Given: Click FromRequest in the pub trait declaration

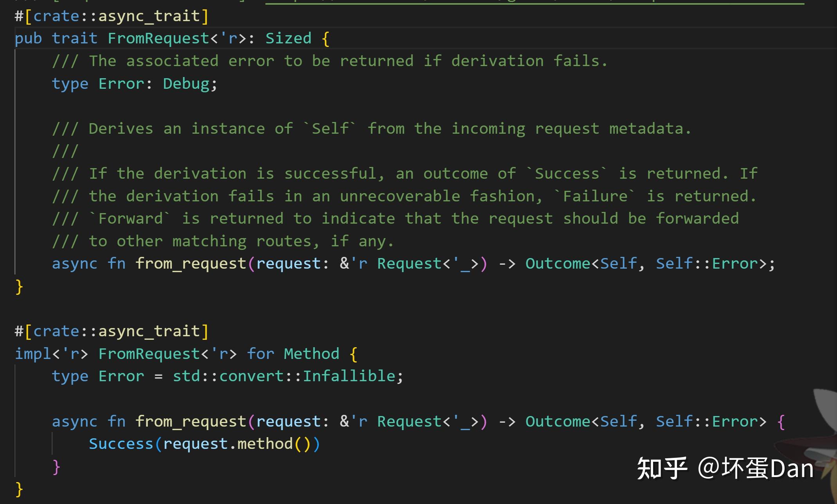Looking at the screenshot, I should click(x=158, y=38).
